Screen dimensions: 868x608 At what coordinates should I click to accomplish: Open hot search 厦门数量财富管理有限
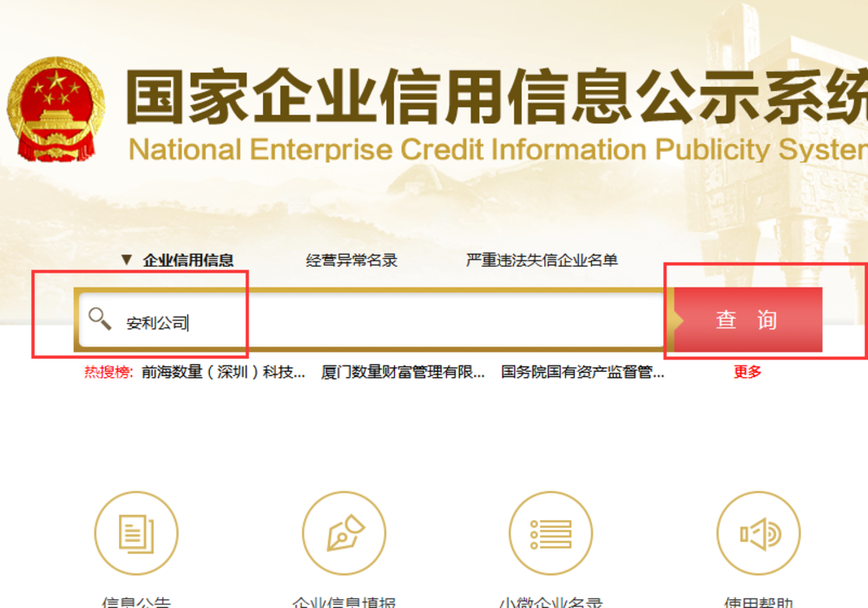403,372
